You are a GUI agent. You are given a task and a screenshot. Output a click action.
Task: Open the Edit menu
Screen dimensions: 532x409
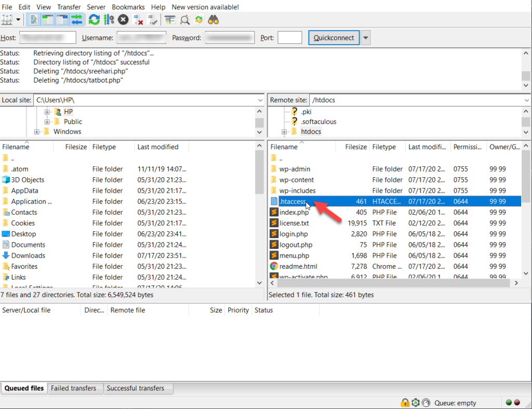coord(24,7)
